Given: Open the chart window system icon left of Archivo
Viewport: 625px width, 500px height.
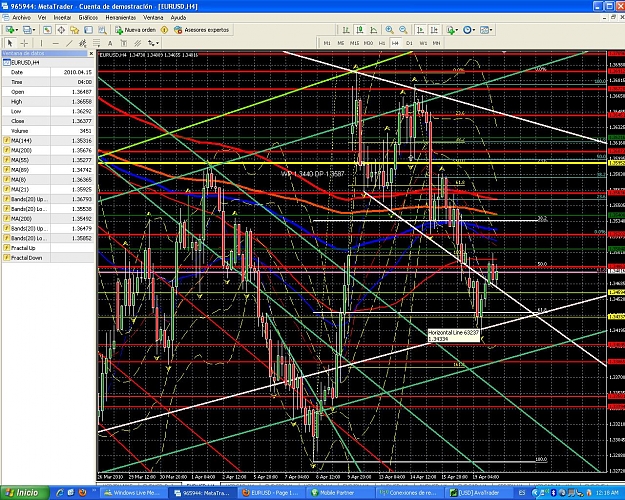Looking at the screenshot, I should click(x=5, y=18).
